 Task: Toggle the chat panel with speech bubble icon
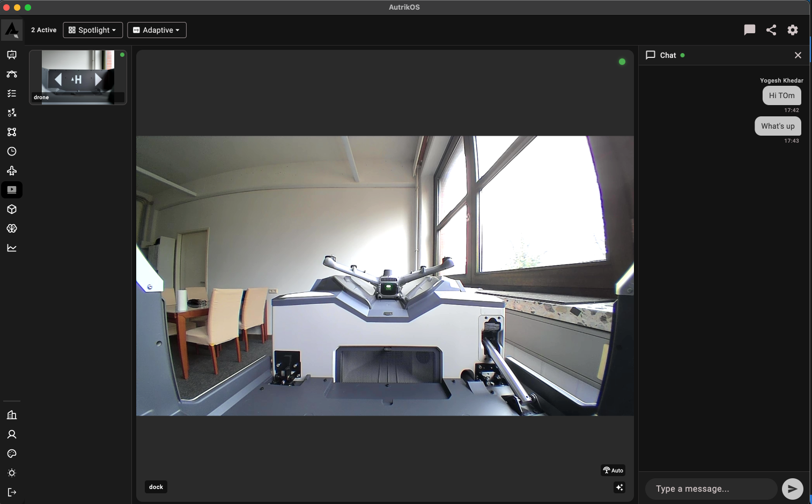(750, 30)
